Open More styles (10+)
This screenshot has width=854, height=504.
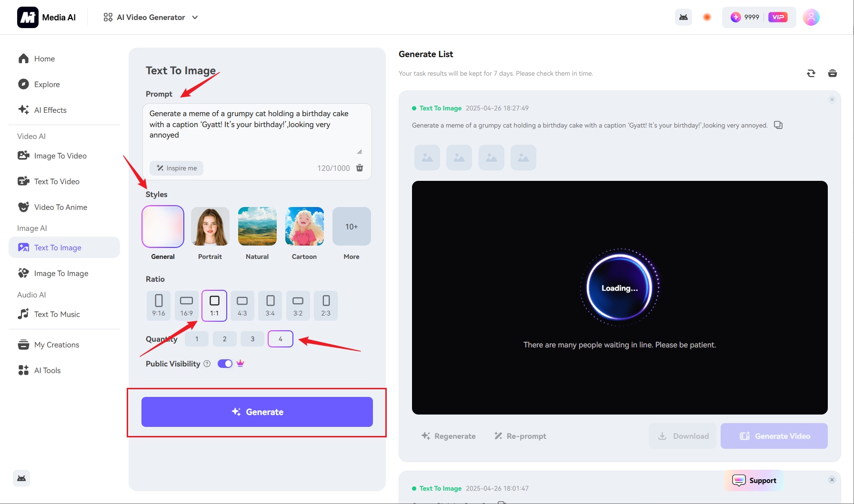click(x=352, y=227)
